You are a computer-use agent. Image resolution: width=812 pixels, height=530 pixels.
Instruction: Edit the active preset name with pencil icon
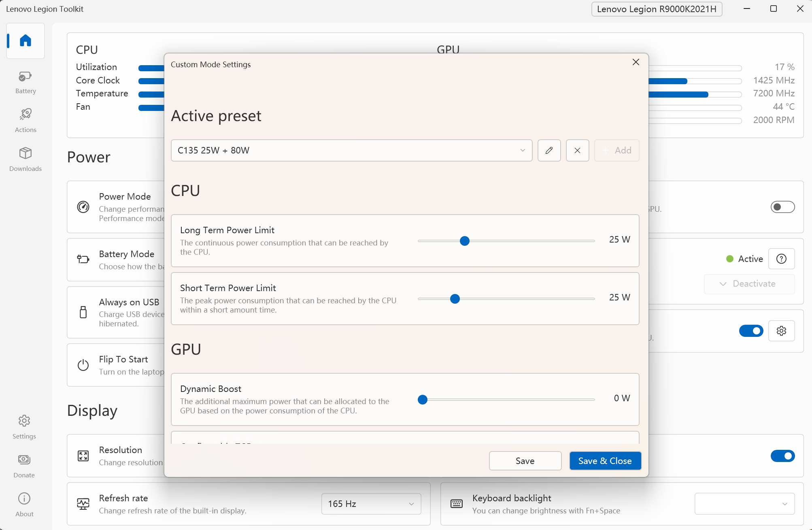pos(549,150)
